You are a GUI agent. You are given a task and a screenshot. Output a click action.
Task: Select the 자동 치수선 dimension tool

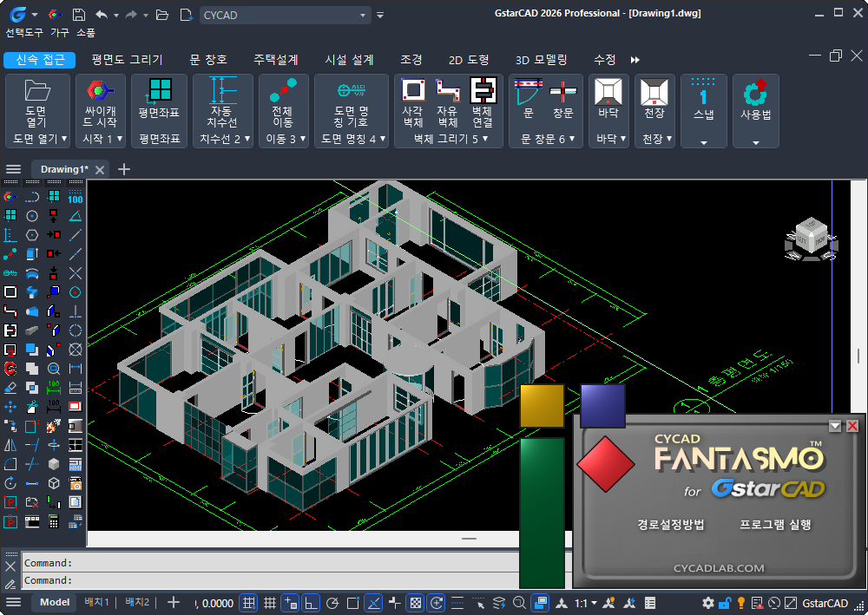(x=222, y=101)
